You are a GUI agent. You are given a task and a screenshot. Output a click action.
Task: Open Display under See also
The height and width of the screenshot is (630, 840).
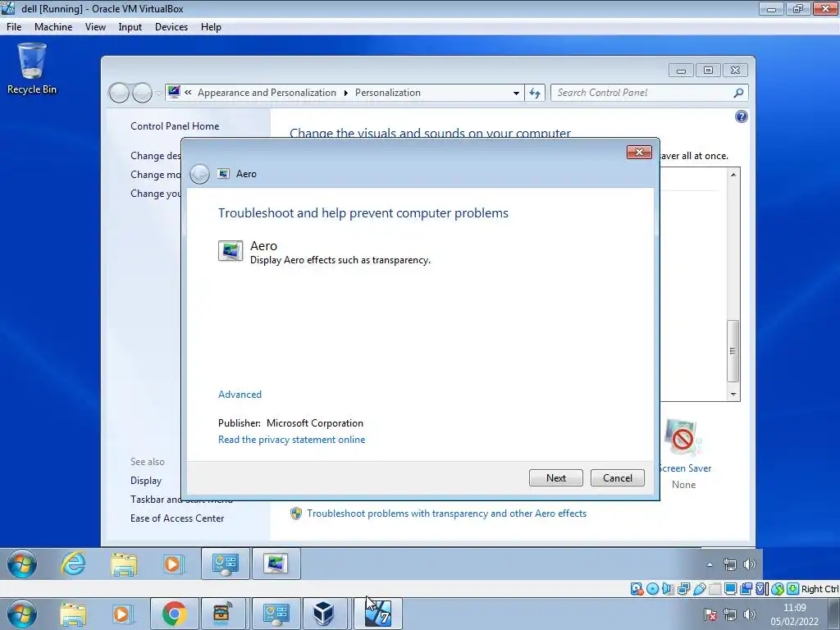(x=146, y=481)
